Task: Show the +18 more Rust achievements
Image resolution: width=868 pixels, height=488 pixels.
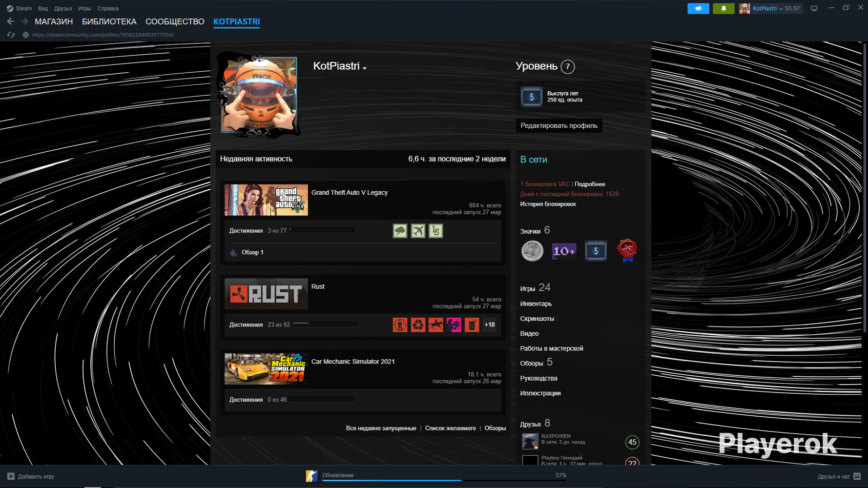Action: (x=490, y=325)
